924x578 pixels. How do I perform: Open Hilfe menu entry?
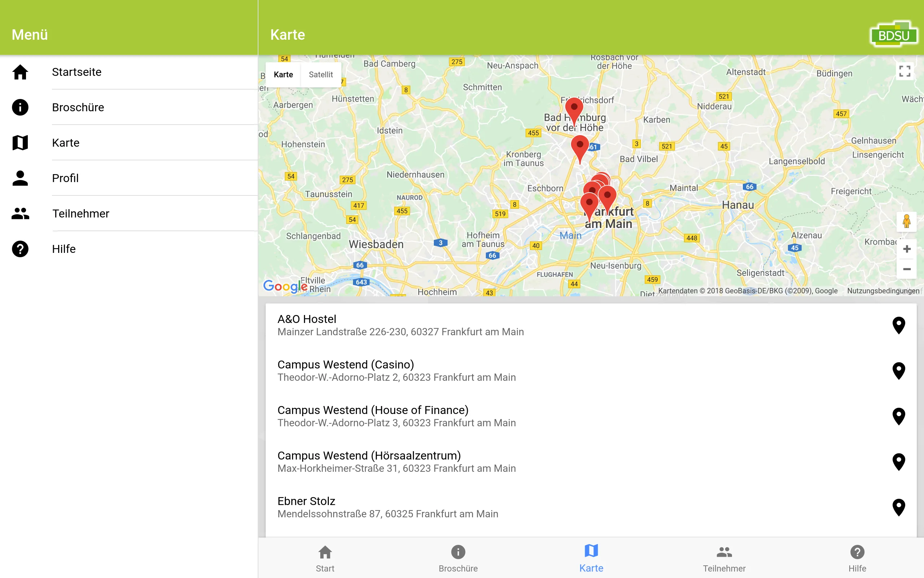pyautogui.click(x=128, y=249)
